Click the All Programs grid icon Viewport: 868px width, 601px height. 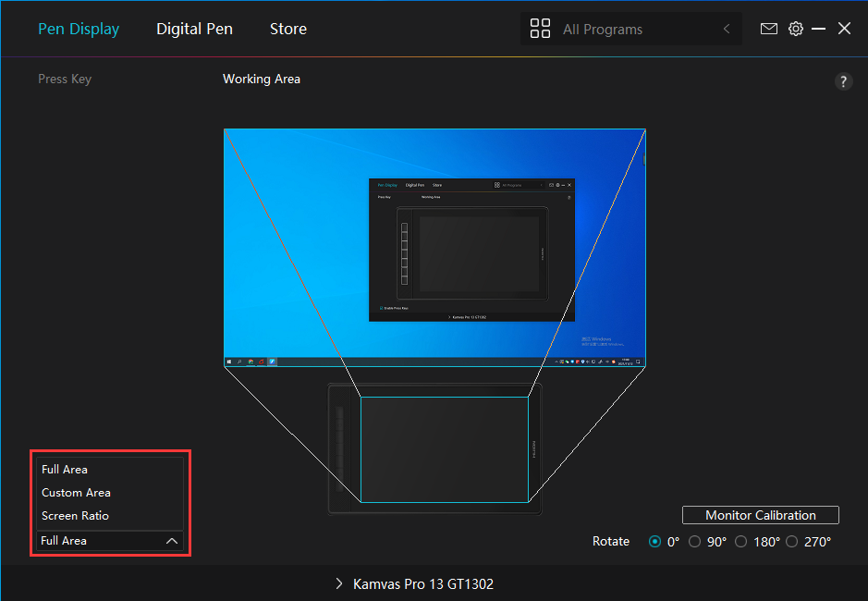click(x=540, y=29)
